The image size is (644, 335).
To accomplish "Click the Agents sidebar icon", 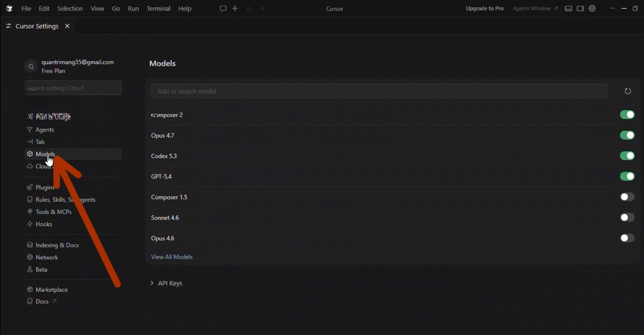I will [30, 129].
